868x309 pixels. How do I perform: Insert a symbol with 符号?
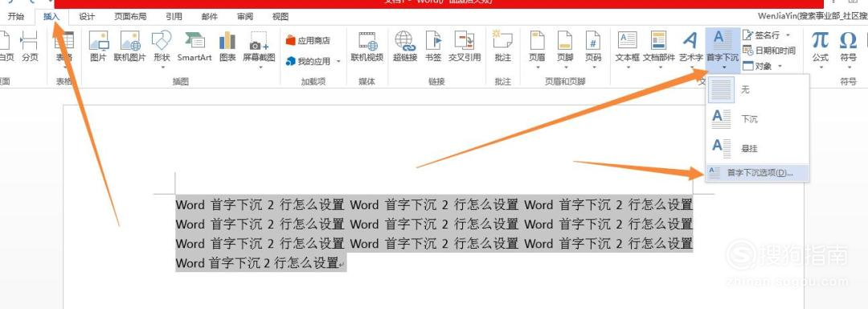(x=848, y=47)
